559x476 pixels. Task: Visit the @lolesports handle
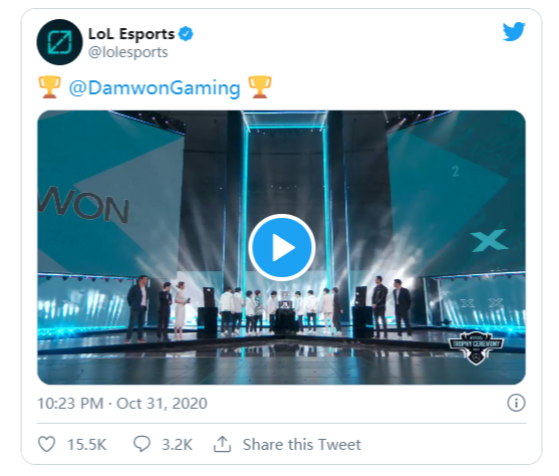click(x=128, y=52)
